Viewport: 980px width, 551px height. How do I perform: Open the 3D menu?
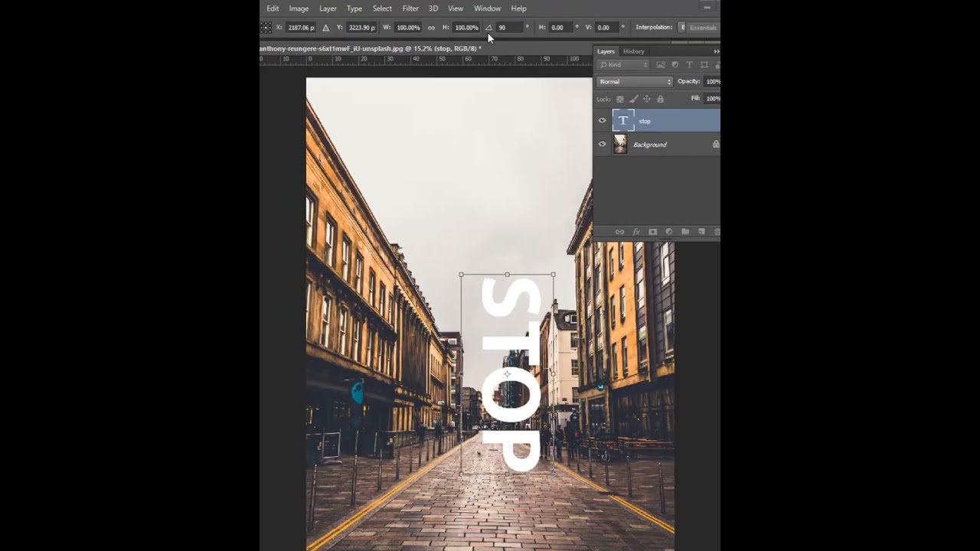click(433, 8)
